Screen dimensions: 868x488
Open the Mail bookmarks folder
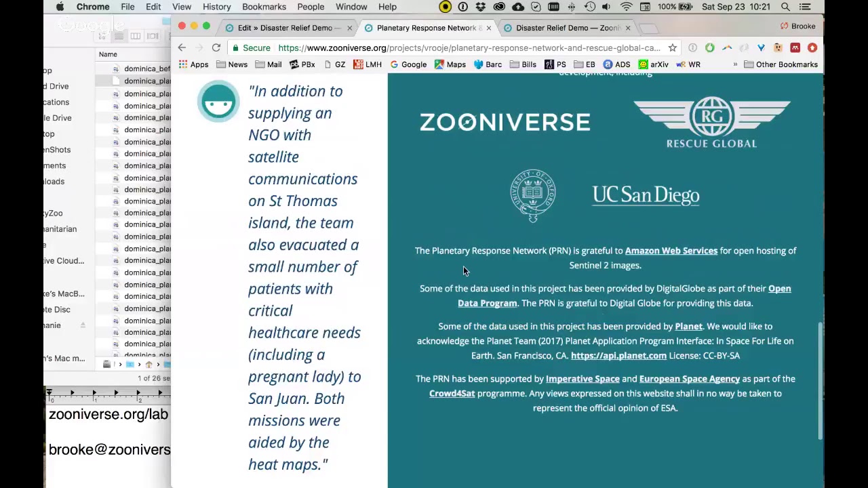[269, 64]
